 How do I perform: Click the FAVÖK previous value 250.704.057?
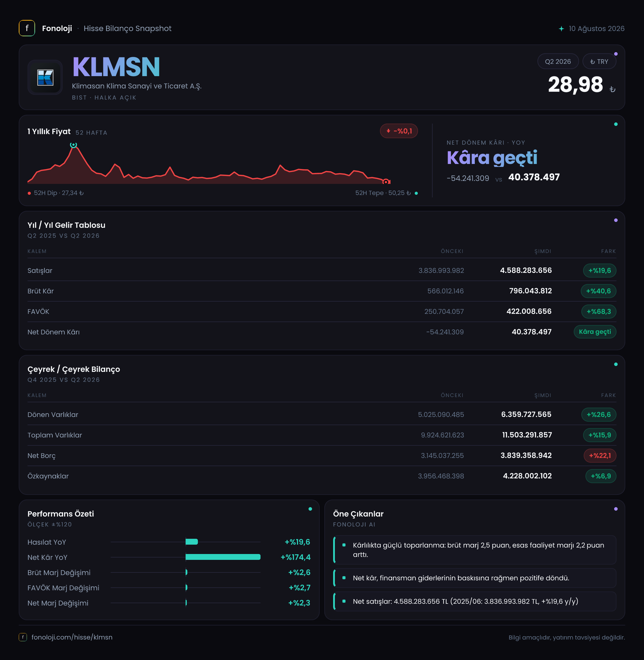444,312
